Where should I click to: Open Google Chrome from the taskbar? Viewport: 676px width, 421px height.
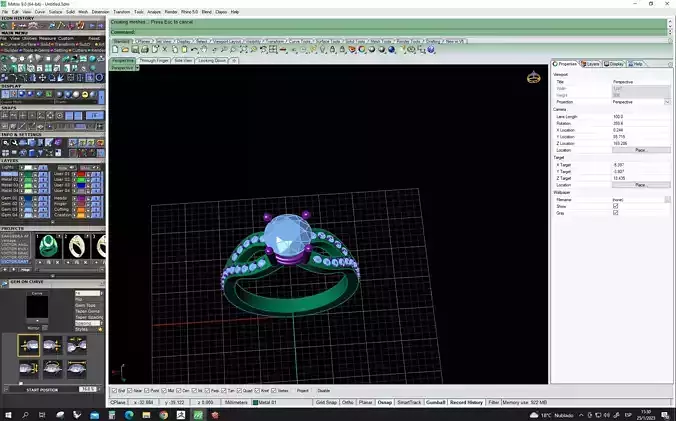[163, 415]
